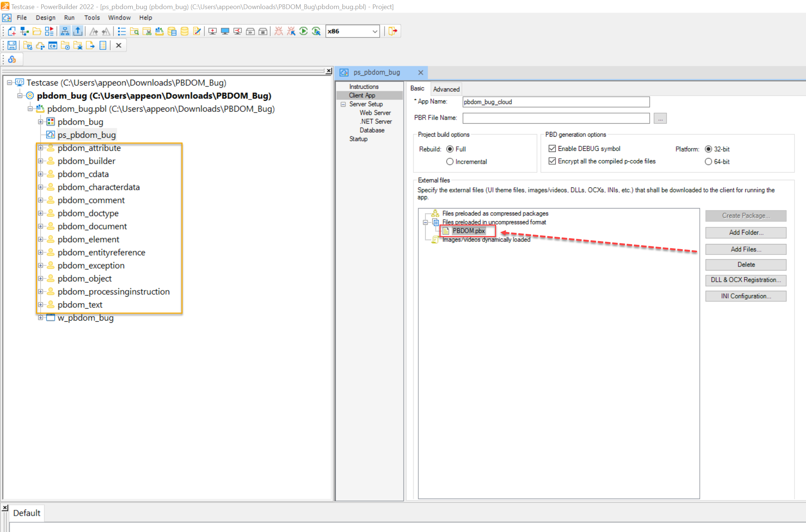
Task: Click the green Run play icon
Action: tap(303, 31)
